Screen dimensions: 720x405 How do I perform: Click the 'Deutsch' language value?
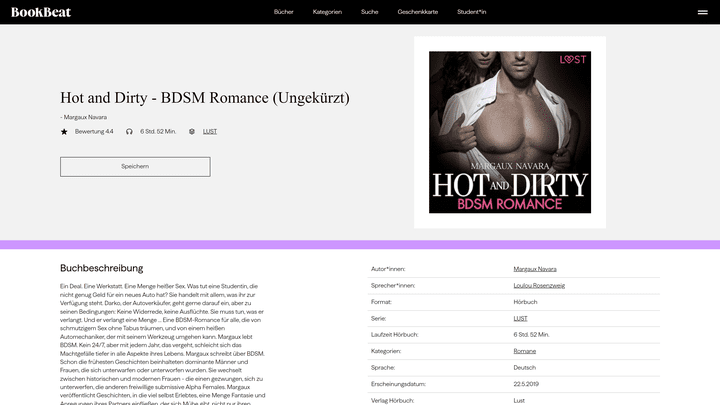click(x=524, y=368)
